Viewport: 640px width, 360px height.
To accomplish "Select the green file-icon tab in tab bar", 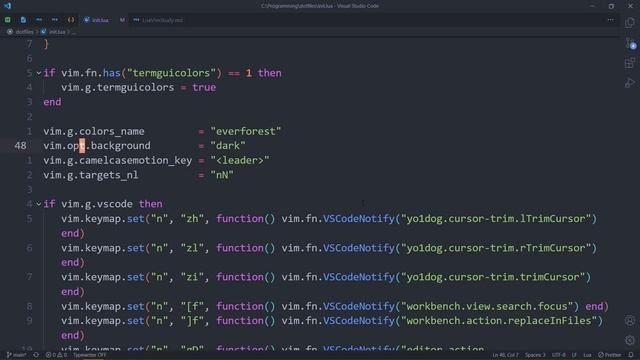I will click(x=8, y=20).
